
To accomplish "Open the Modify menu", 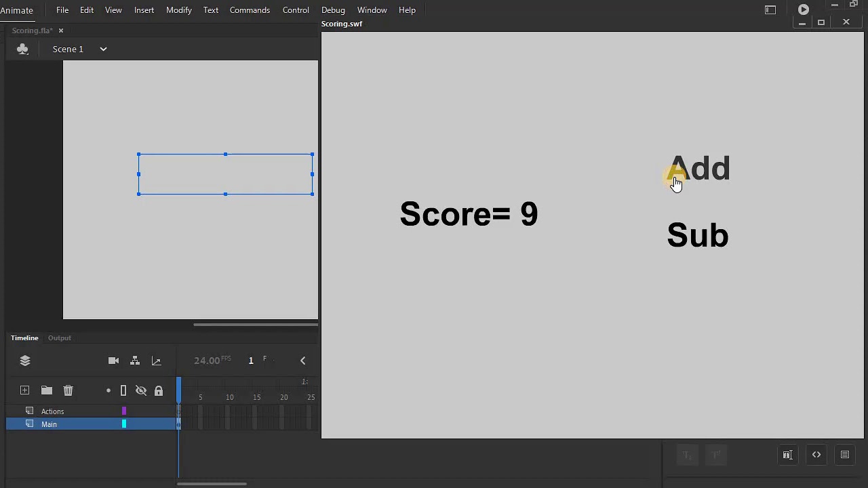I will point(179,10).
